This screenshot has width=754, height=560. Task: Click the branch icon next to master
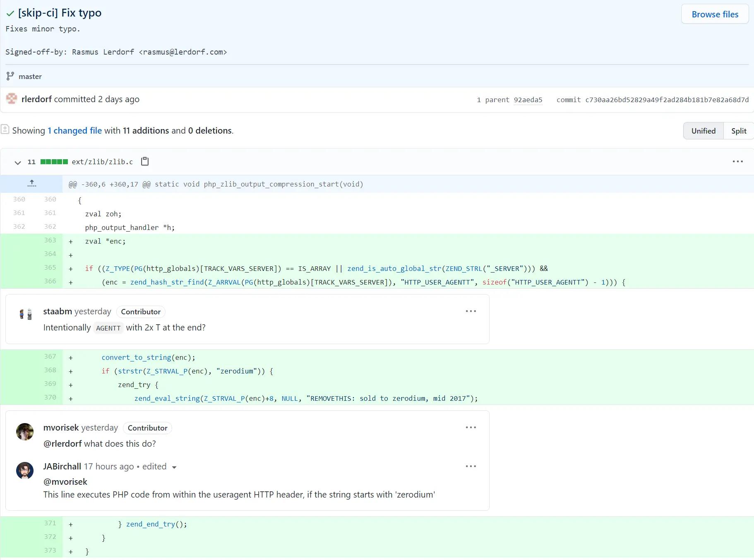click(x=10, y=76)
